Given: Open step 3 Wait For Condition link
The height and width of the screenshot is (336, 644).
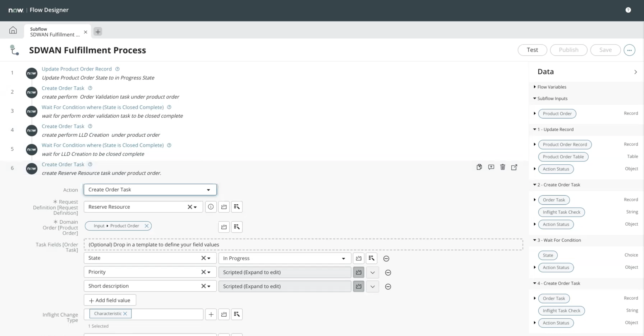Looking at the screenshot, I should pos(102,107).
